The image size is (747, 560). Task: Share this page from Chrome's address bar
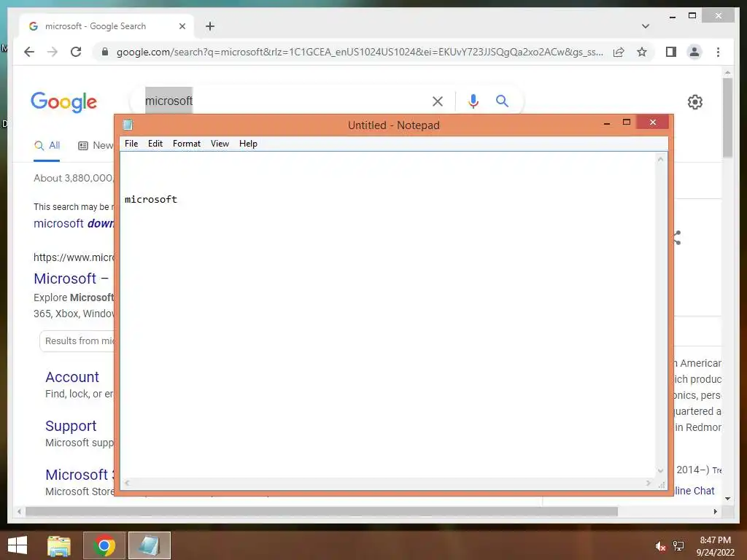point(619,52)
